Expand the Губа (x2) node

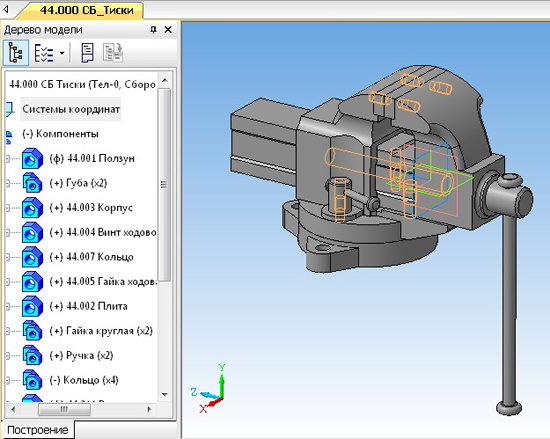tap(8, 183)
